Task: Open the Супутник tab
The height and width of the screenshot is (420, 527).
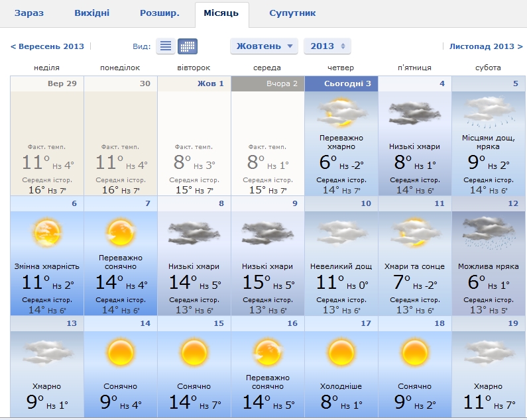Action: coord(292,13)
